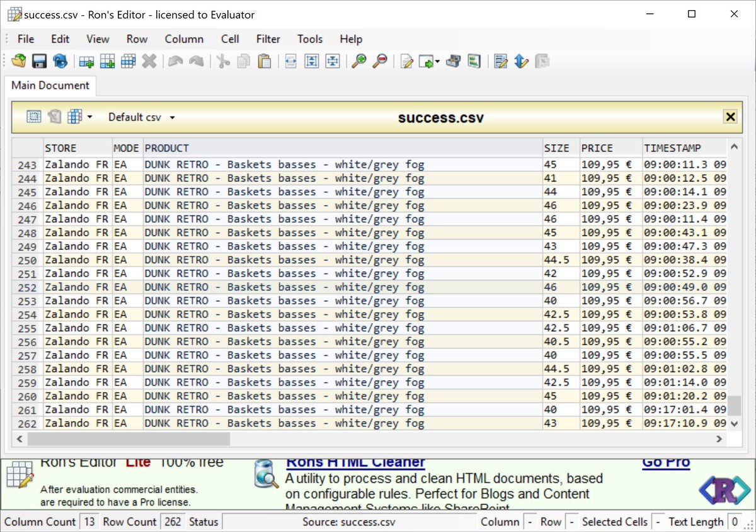This screenshot has height=532, width=756.
Task: Click the printer icon in the toolbar
Action: (x=453, y=61)
